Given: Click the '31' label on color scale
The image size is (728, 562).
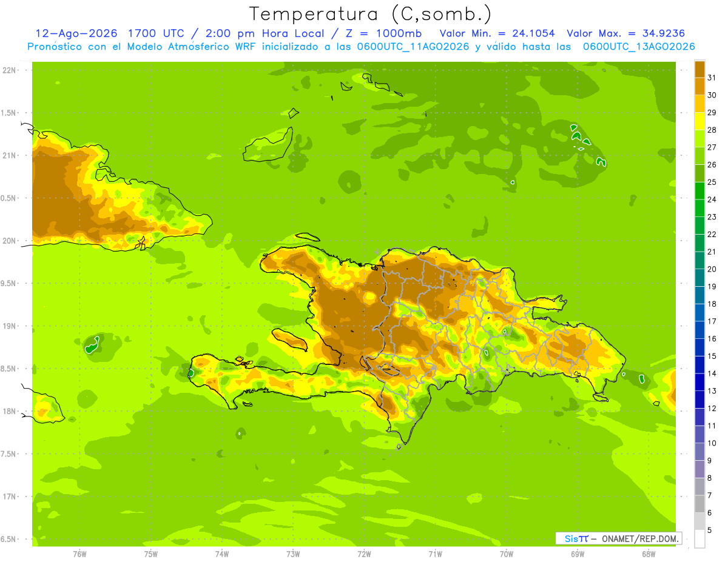Looking at the screenshot, I should 712,78.
